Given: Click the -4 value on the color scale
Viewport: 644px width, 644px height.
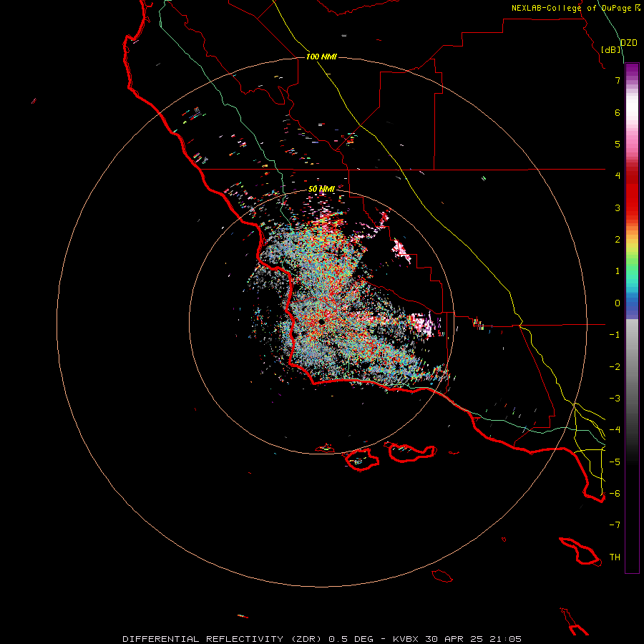Looking at the screenshot, I should [615, 429].
